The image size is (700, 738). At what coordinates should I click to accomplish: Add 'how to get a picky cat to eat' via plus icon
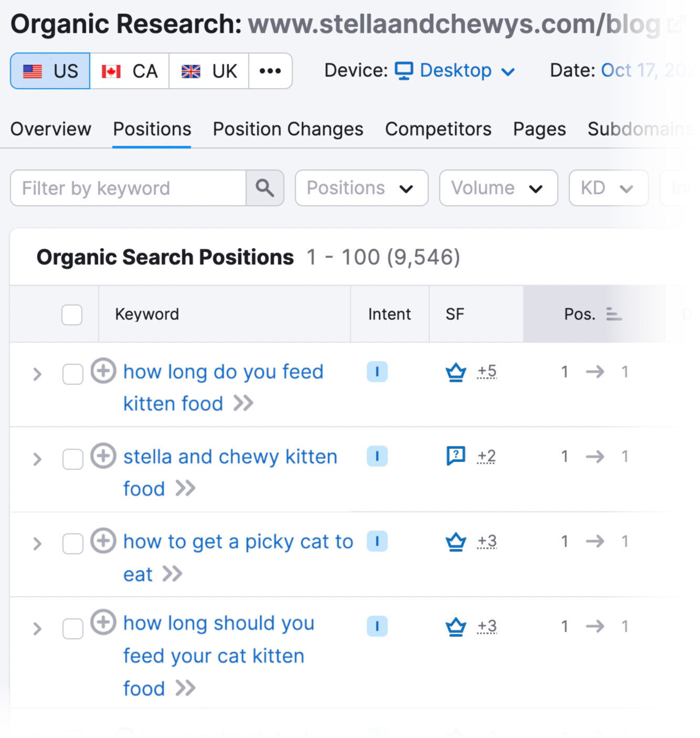point(103,541)
